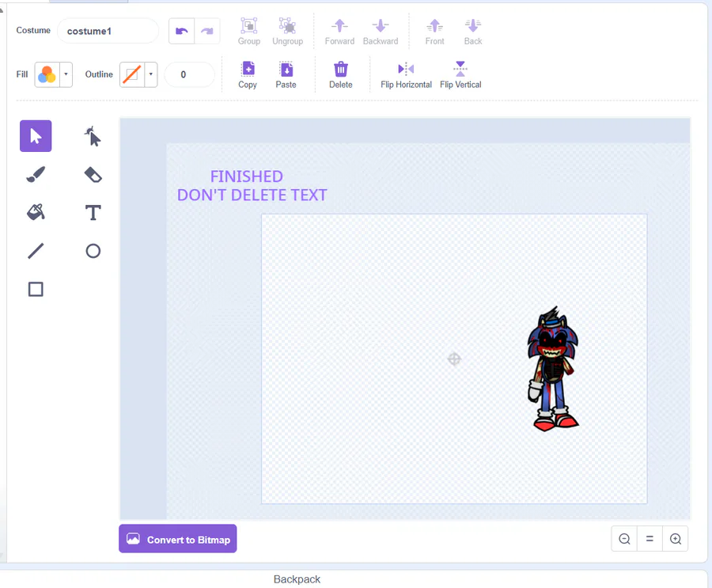The image size is (712, 588).
Task: Select the DON'T DELETE TEXT label
Action: point(252,195)
